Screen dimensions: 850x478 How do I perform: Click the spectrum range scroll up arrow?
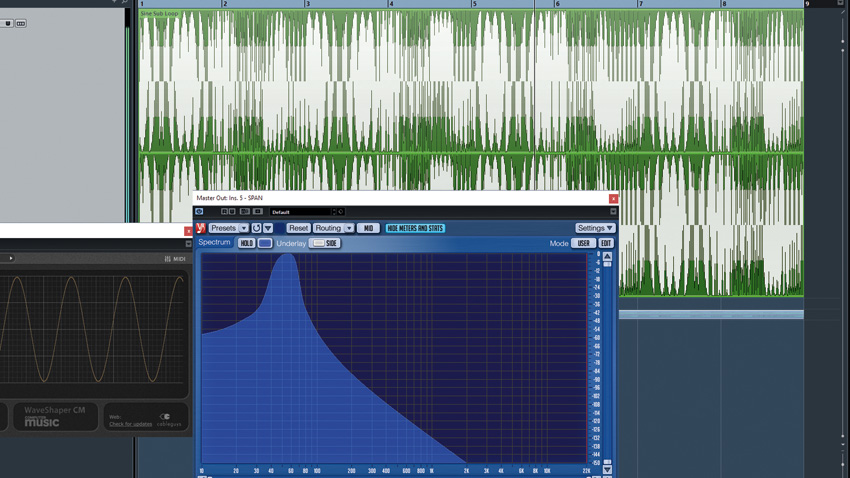click(607, 256)
